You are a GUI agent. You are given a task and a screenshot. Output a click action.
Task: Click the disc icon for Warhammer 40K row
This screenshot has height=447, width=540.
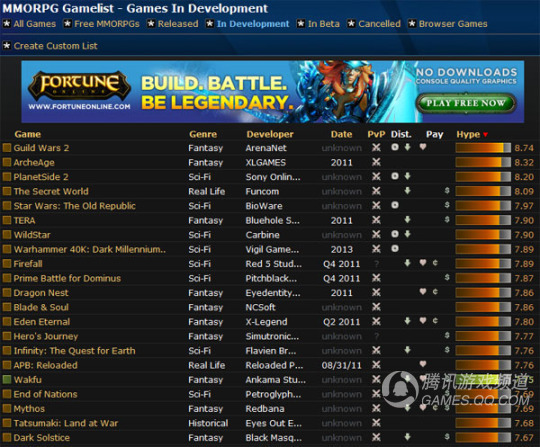395,248
